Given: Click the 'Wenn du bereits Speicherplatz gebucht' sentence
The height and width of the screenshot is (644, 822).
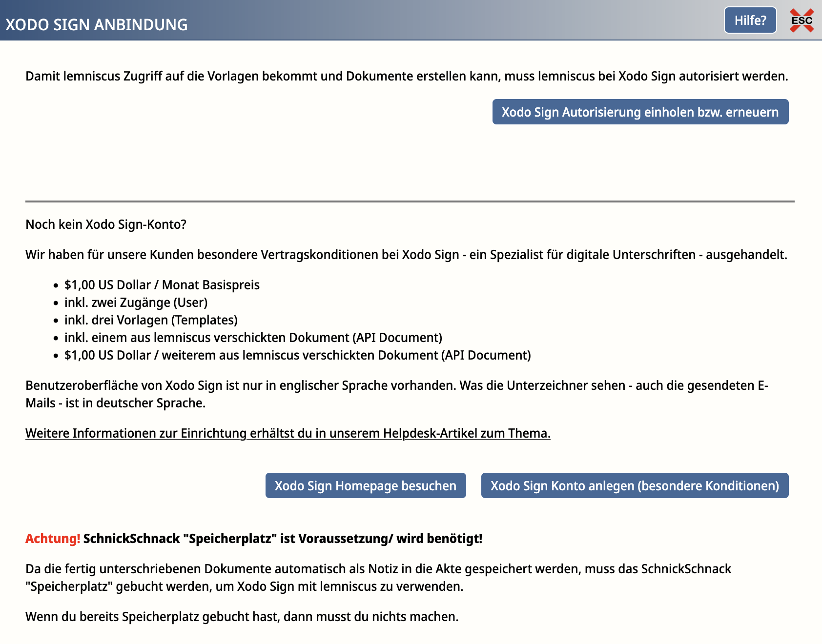Looking at the screenshot, I should pyautogui.click(x=242, y=617).
